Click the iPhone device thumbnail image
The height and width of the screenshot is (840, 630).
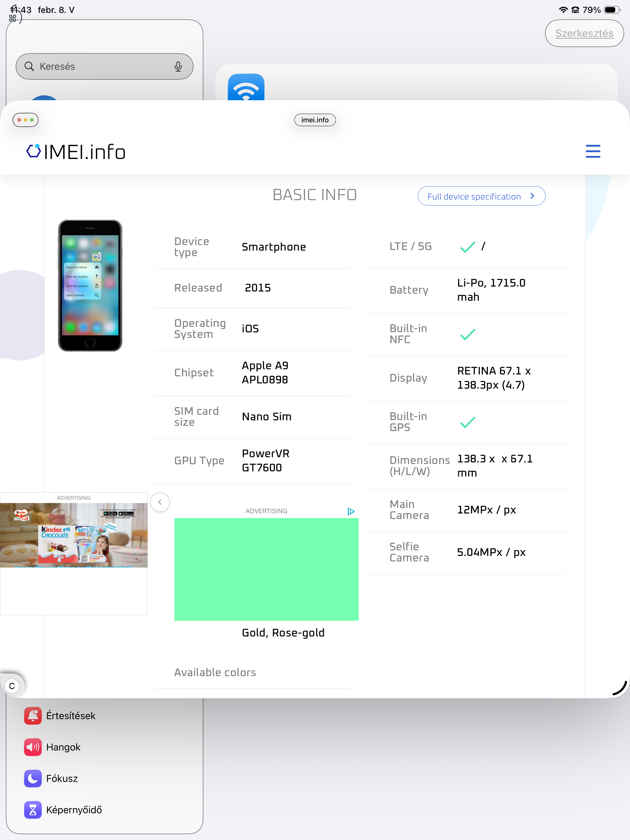[x=90, y=285]
